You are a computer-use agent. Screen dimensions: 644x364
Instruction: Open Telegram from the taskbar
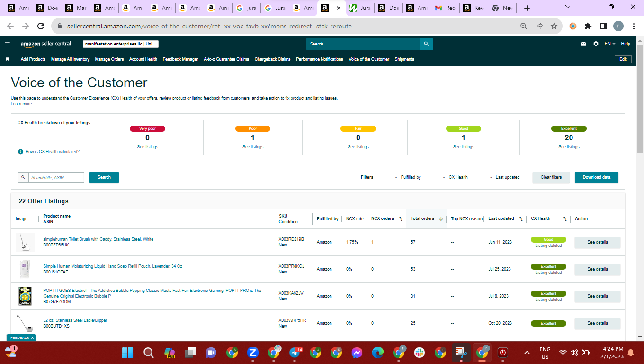[295, 353]
